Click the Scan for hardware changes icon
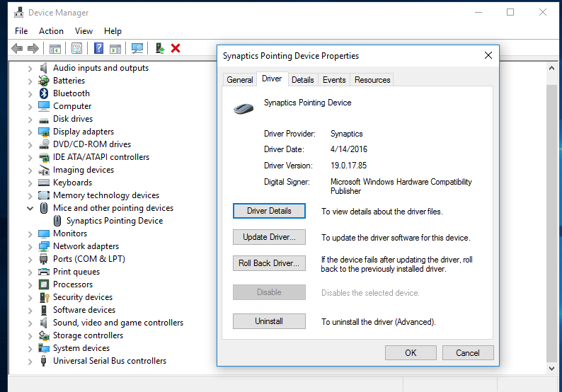 [x=137, y=48]
